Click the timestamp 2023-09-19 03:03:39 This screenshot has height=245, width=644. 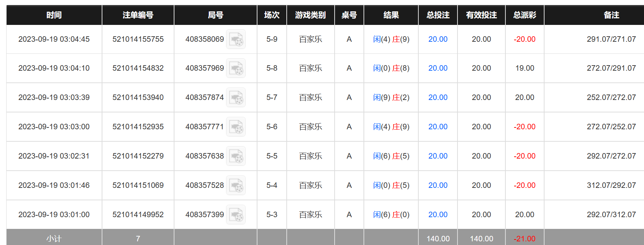tap(54, 97)
